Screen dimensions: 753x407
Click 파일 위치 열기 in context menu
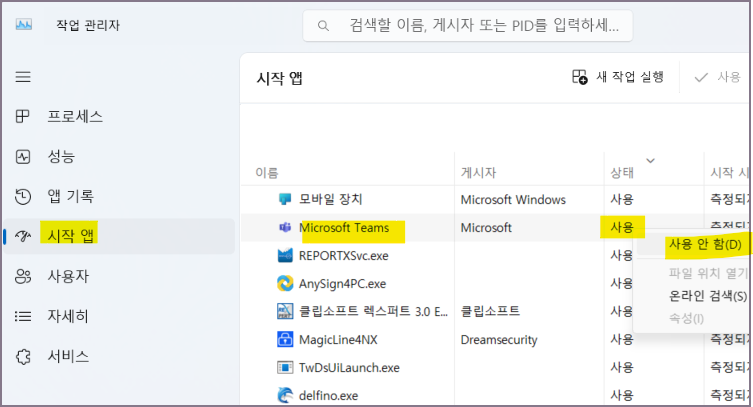708,273
